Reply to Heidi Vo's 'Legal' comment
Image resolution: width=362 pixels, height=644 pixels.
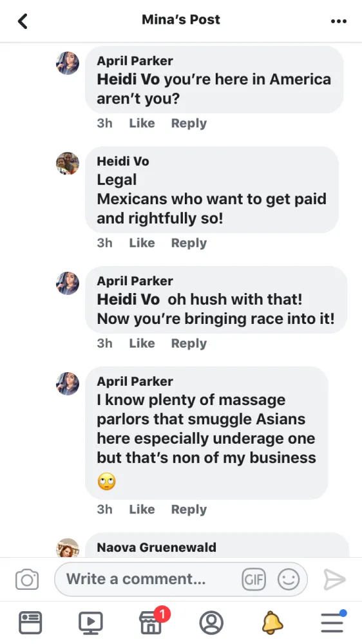point(189,243)
